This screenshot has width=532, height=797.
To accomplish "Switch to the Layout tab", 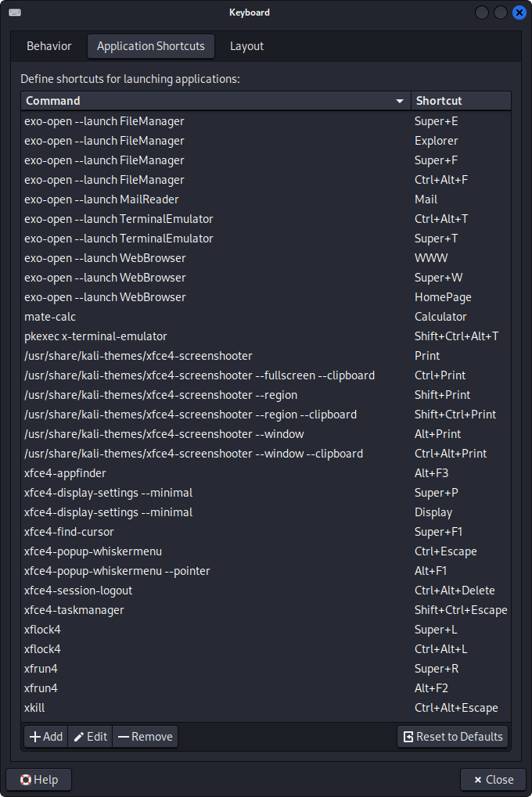I will pyautogui.click(x=246, y=45).
